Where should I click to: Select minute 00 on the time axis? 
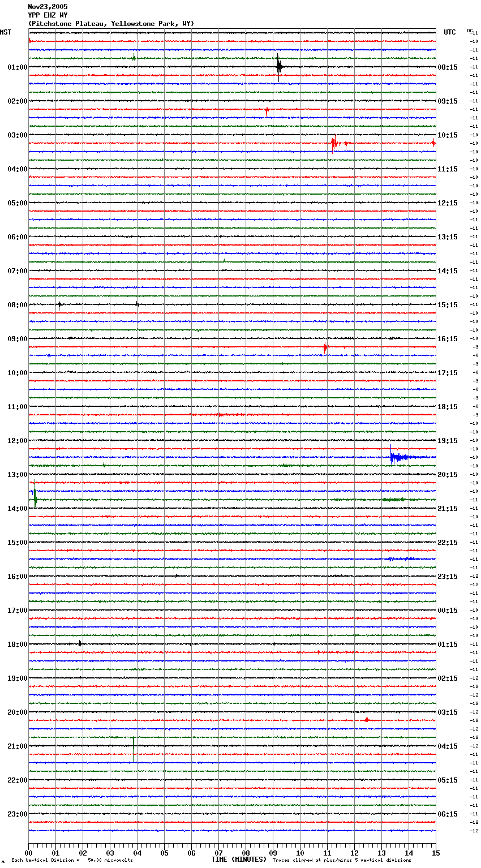(28, 853)
